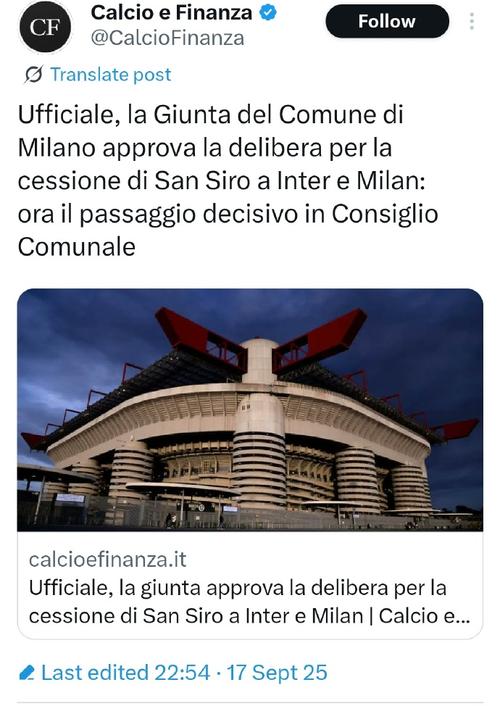Open the link card article headline
This screenshot has height=706, width=500.
click(250, 602)
